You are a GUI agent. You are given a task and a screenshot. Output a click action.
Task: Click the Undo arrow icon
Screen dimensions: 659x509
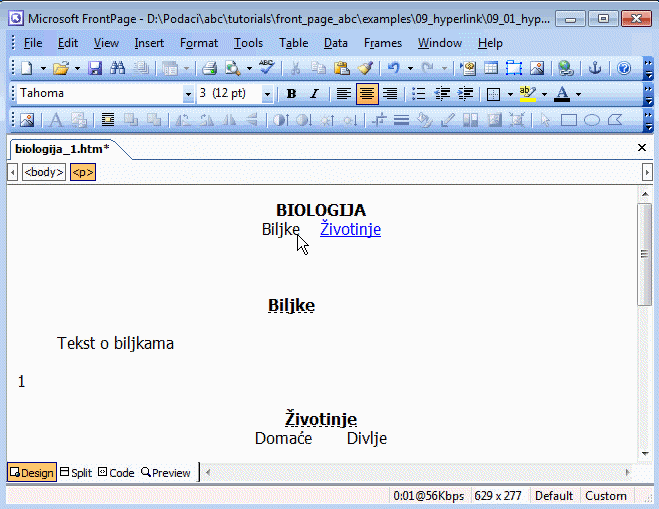click(394, 69)
